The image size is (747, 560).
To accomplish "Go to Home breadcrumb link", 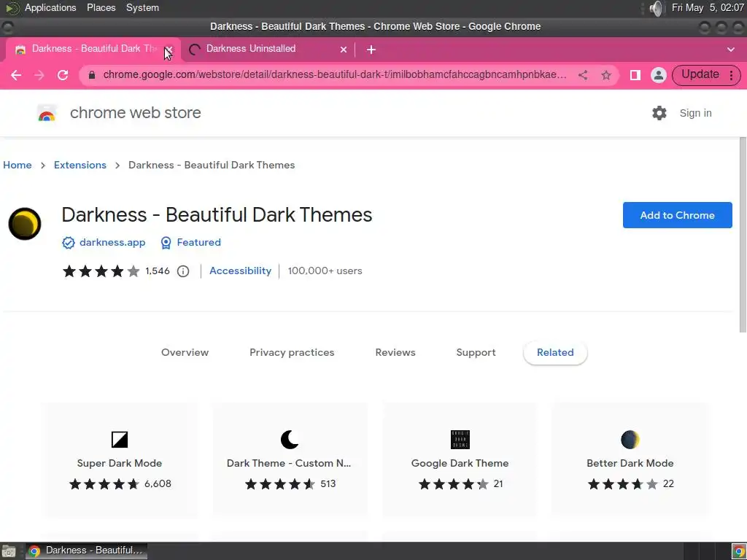I will [18, 165].
